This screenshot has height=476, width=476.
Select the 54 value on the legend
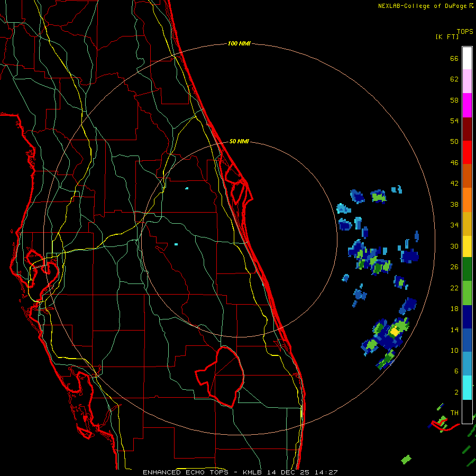[454, 121]
